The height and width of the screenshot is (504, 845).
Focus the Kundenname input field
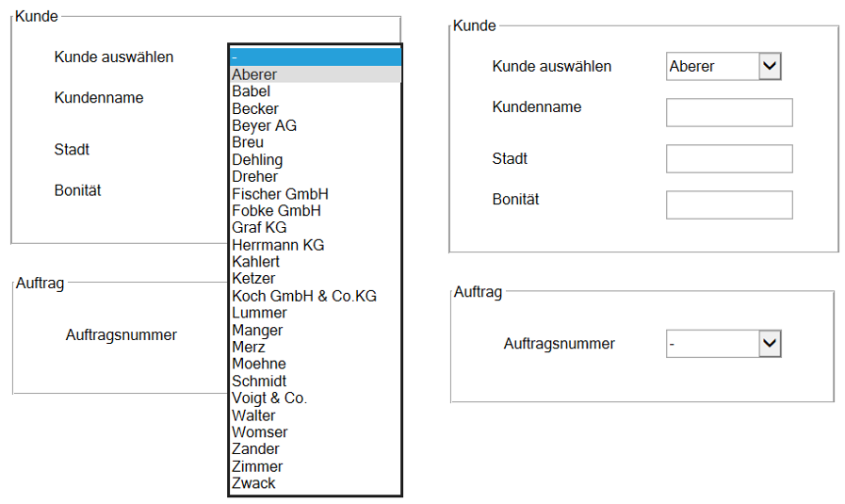[729, 113]
